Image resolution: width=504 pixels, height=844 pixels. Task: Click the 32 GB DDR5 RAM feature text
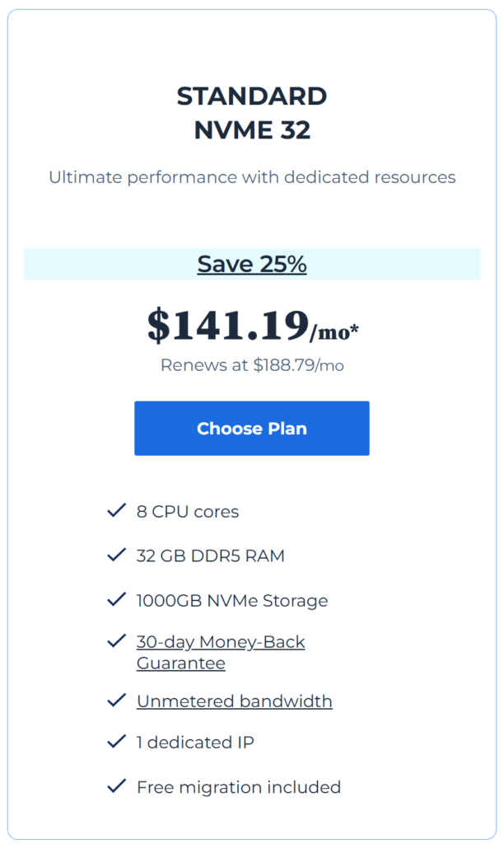[x=210, y=556]
